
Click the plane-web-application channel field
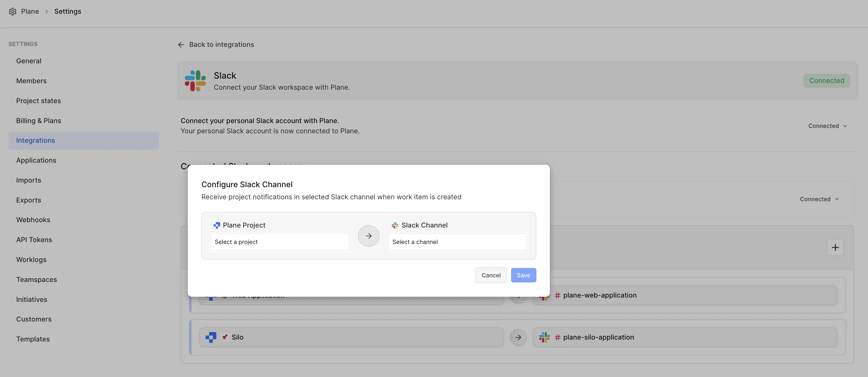[685, 295]
